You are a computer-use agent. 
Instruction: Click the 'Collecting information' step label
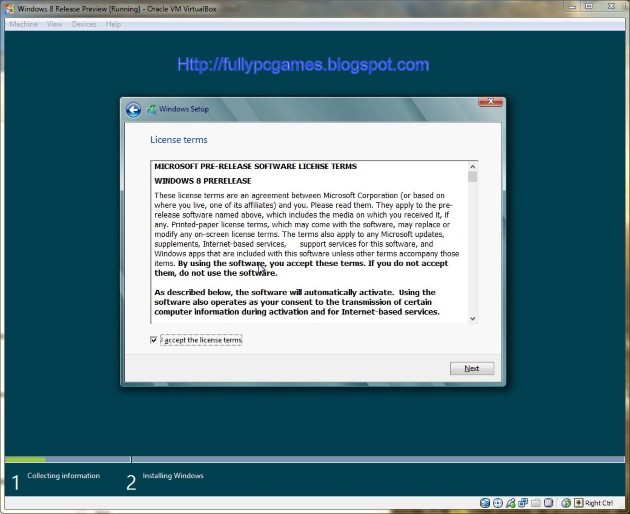63,475
